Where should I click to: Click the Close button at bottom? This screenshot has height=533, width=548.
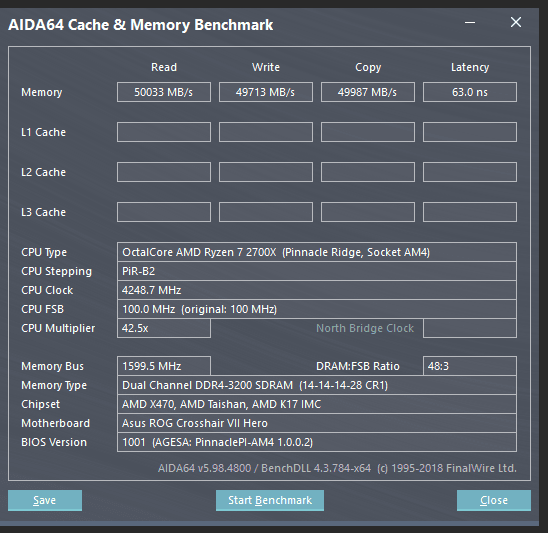[x=494, y=500]
